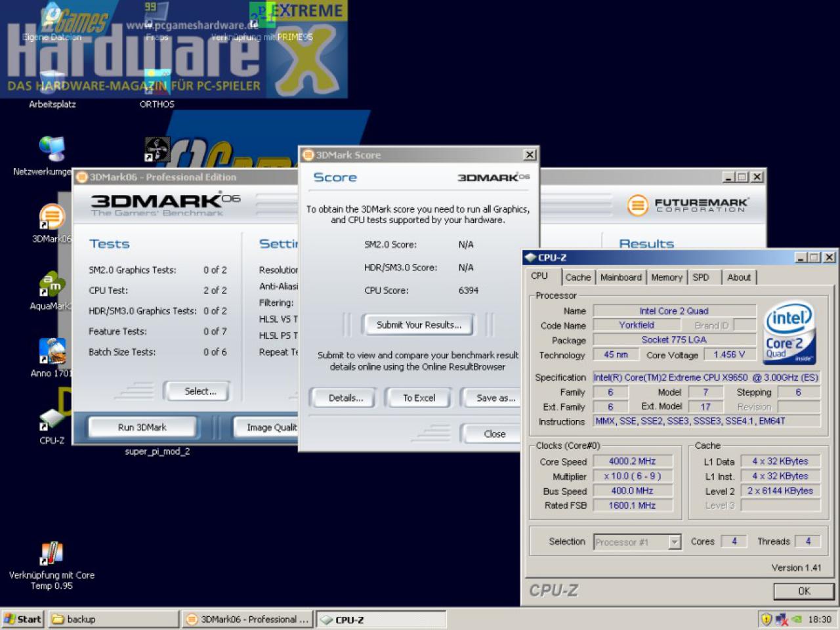Click the CPU Test: 2 of 2 row
The width and height of the screenshot is (840, 630).
[158, 290]
